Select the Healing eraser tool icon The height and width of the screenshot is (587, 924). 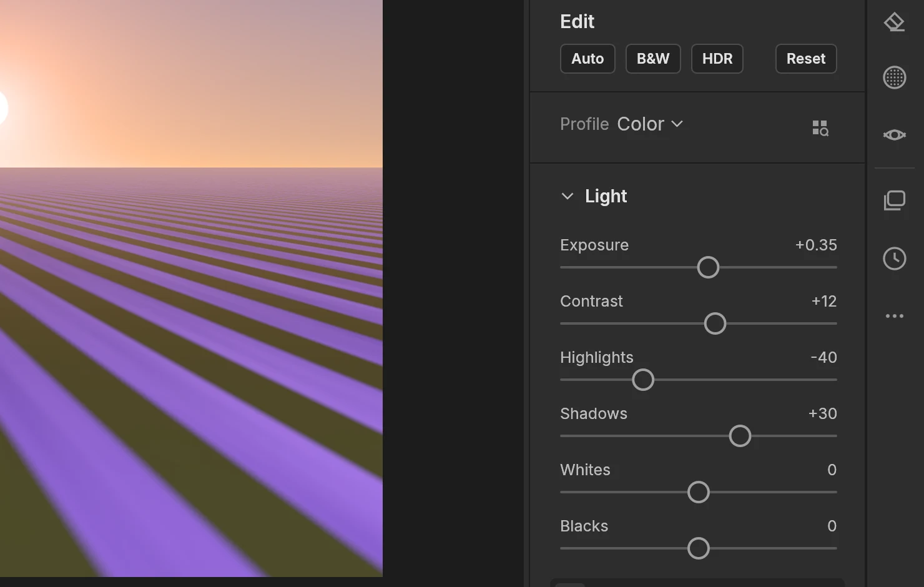(x=895, y=22)
